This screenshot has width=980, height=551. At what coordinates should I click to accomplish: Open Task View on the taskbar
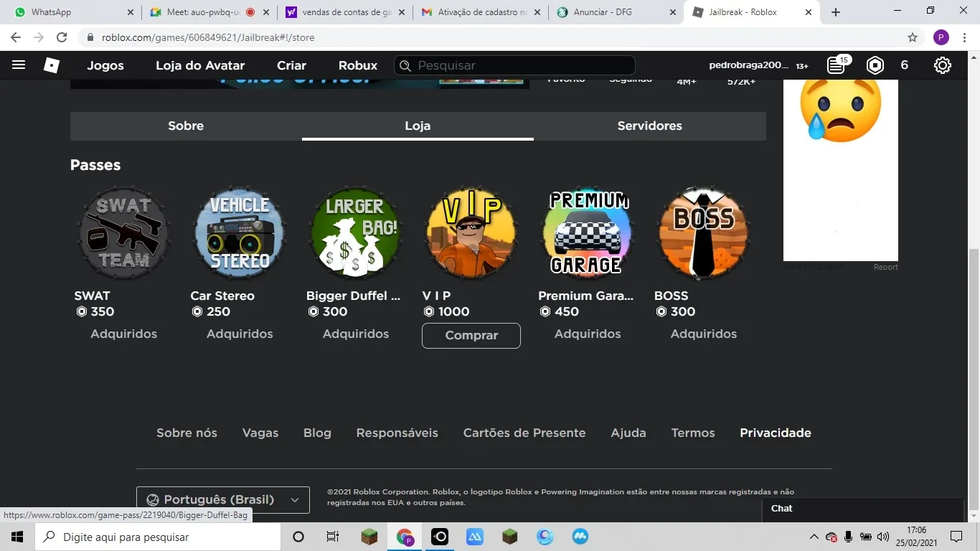coord(332,537)
